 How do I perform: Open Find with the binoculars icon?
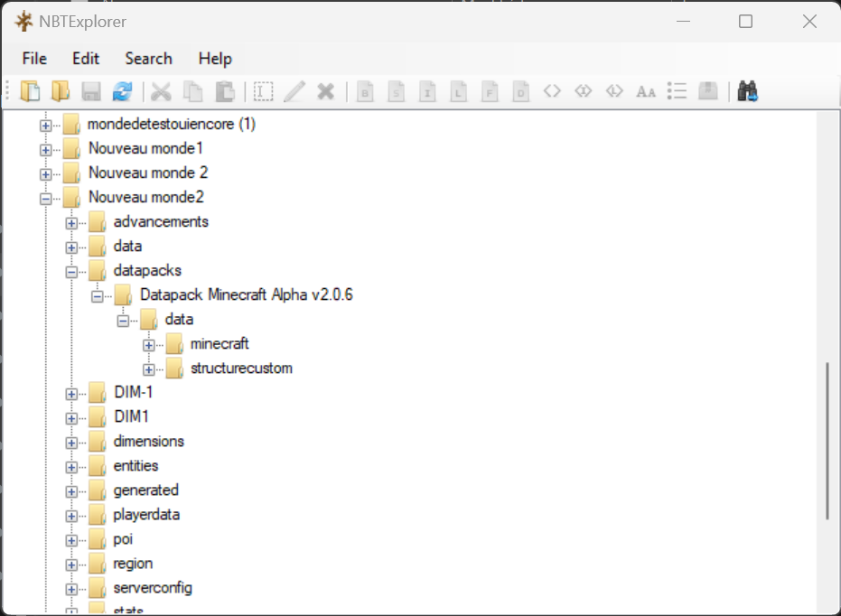click(747, 91)
